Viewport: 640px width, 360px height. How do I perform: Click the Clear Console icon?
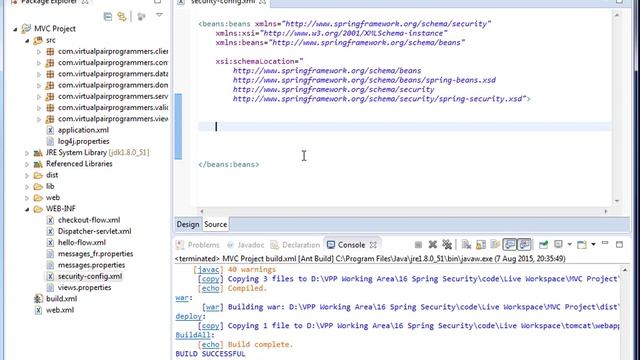[466, 245]
